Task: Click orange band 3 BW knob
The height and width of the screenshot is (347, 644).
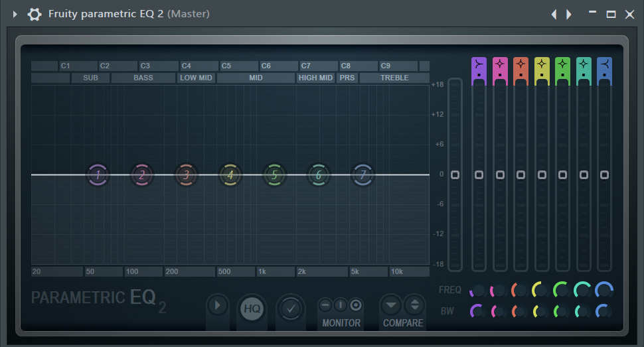Action: tap(520, 311)
